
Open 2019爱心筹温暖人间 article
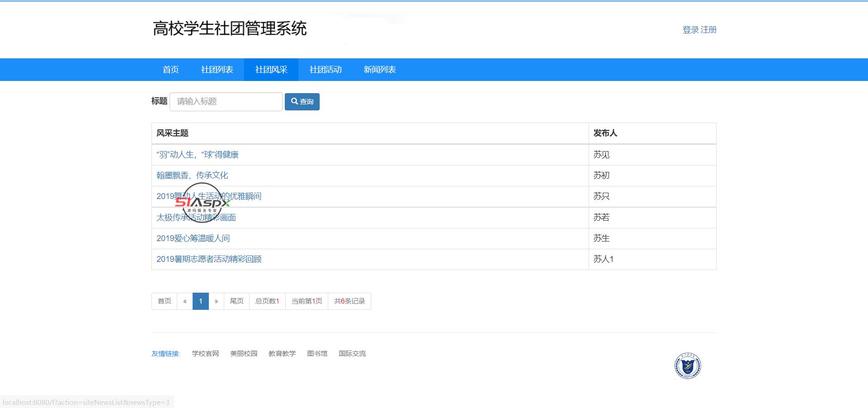tap(193, 238)
